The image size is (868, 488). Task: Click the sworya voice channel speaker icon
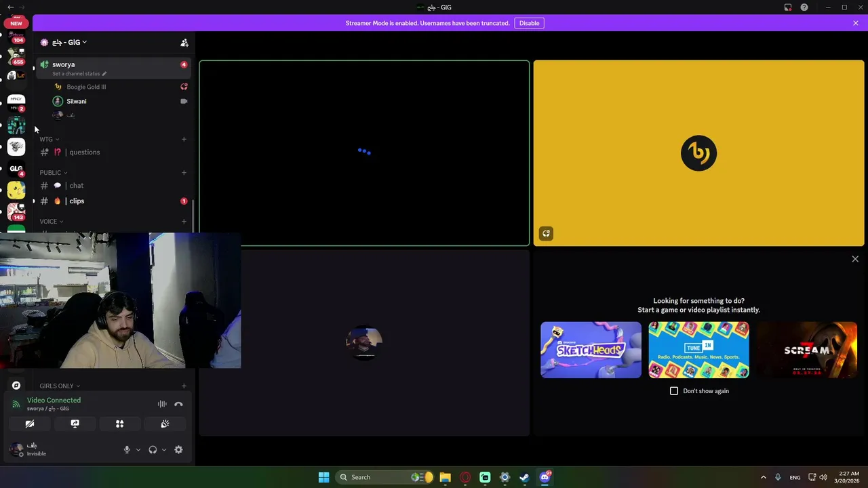44,64
